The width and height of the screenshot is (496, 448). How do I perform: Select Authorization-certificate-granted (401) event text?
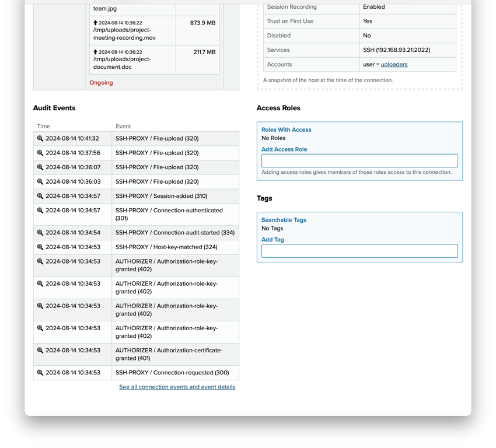coord(169,354)
